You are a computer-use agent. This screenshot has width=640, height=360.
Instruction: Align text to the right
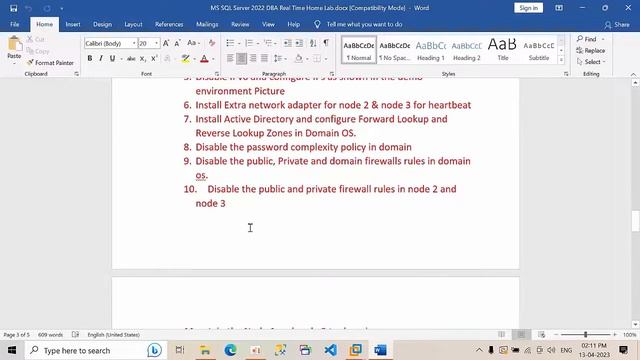pyautogui.click(x=253, y=59)
